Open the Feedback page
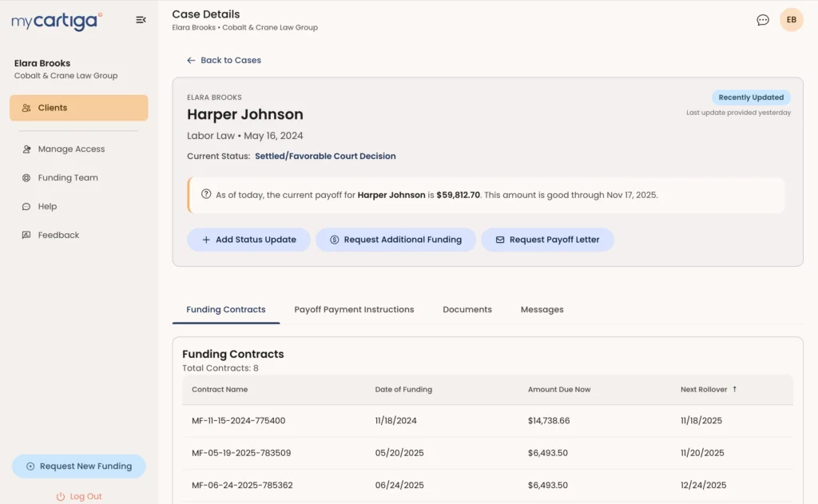 coord(58,236)
